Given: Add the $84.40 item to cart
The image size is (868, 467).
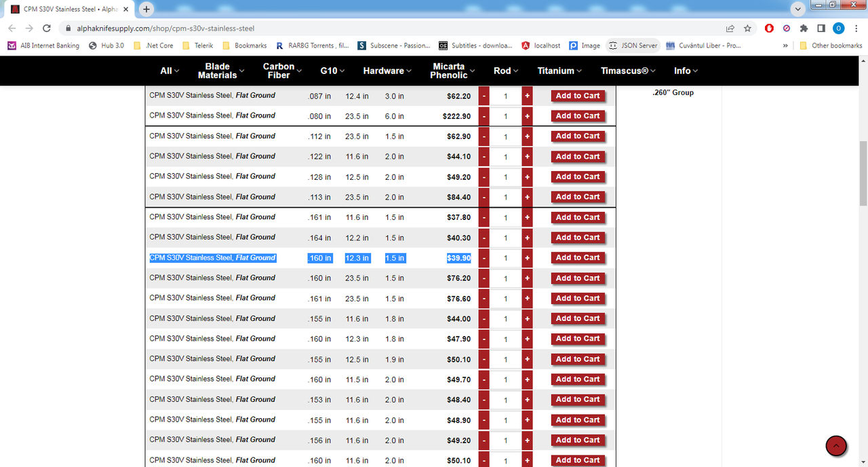Looking at the screenshot, I should pos(578,197).
